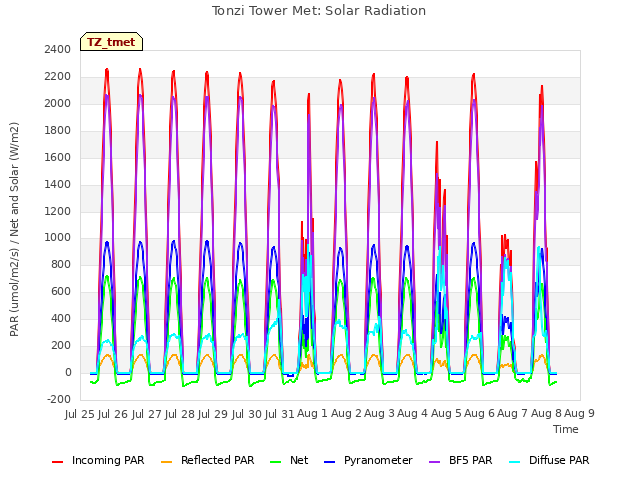Click the chart title Tonzi Tower Met: Solar Radiation
This screenshot has width=640, height=480.
coord(319,11)
